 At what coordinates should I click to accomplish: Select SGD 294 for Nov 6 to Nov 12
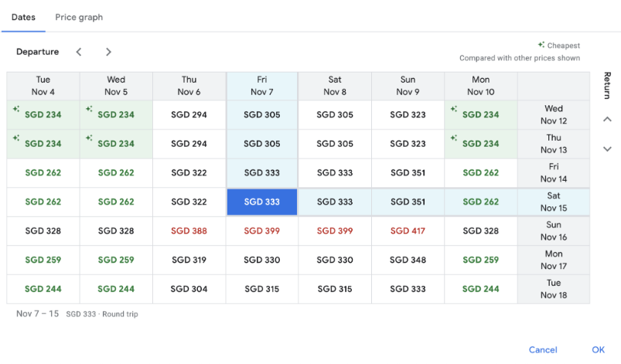189,115
